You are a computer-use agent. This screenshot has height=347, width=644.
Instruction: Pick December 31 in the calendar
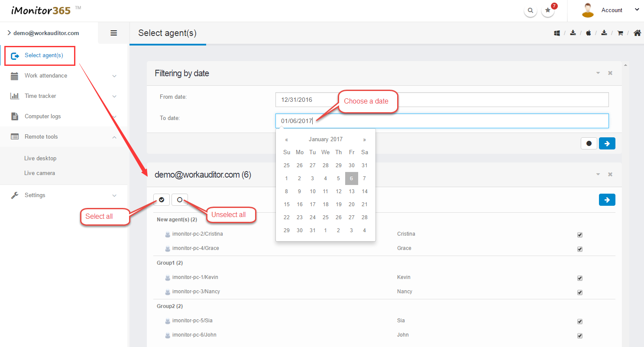pyautogui.click(x=365, y=165)
